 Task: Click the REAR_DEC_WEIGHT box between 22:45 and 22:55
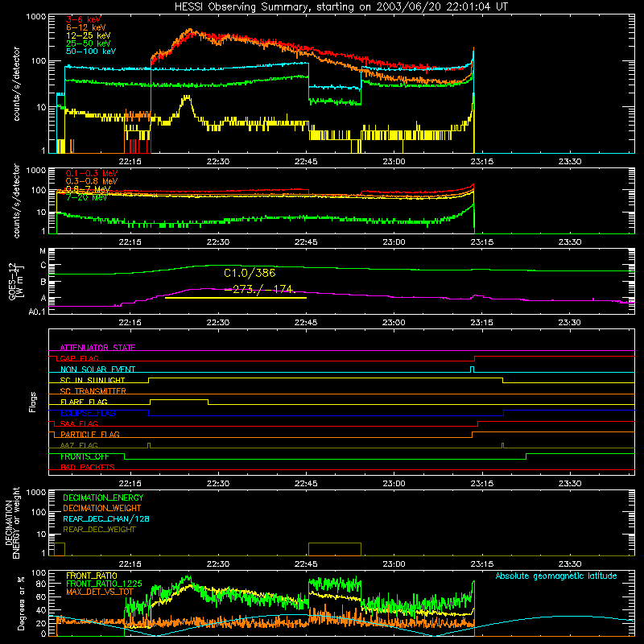click(335, 549)
